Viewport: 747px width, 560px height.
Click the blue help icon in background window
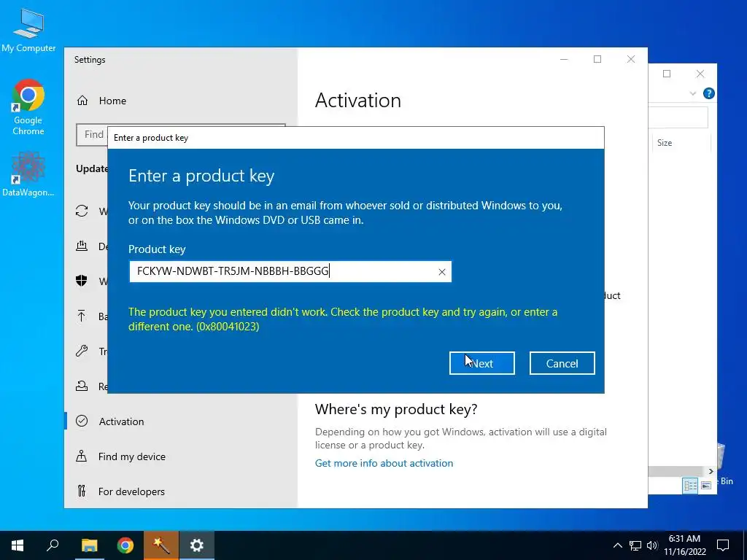click(x=708, y=93)
